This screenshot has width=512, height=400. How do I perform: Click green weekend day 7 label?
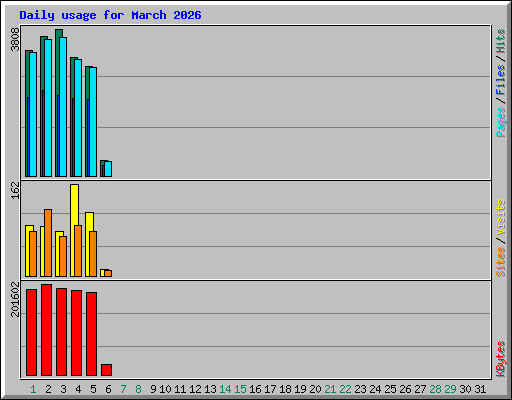tap(123, 389)
